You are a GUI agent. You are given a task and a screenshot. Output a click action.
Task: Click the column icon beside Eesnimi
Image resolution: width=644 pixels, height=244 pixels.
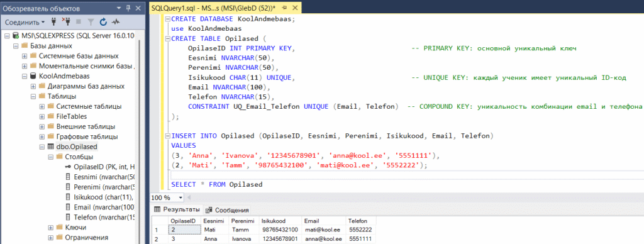click(68, 177)
